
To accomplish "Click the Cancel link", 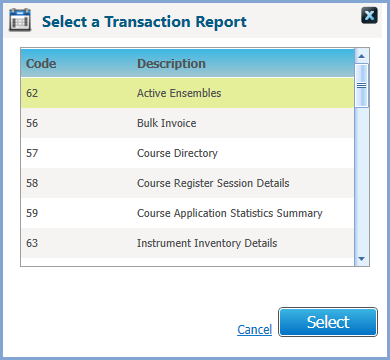I will coord(254,329).
